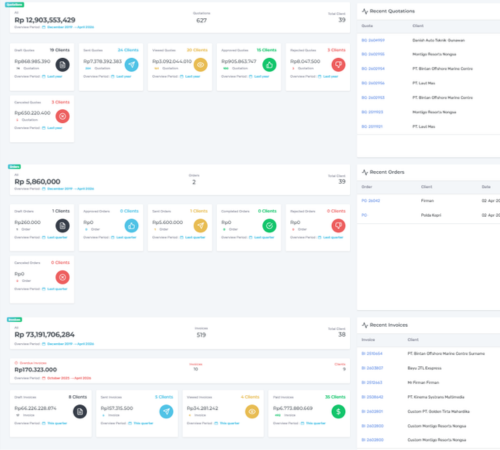
Task: Open the Draft Orders document icon
Action: (62, 226)
